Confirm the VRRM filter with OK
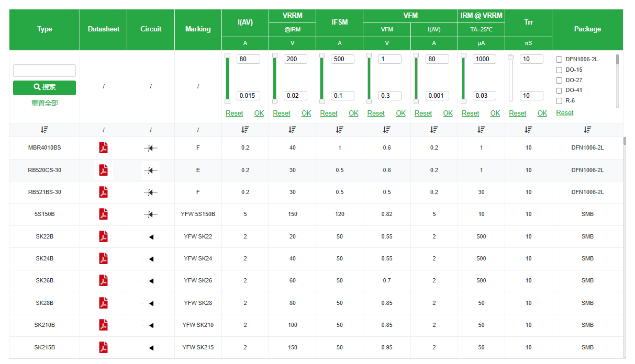Image resolution: width=635 pixels, height=364 pixels. (x=306, y=113)
